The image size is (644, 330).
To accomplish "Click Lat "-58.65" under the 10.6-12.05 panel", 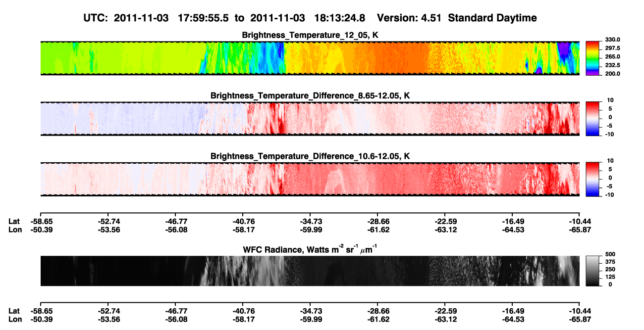I will [x=42, y=221].
